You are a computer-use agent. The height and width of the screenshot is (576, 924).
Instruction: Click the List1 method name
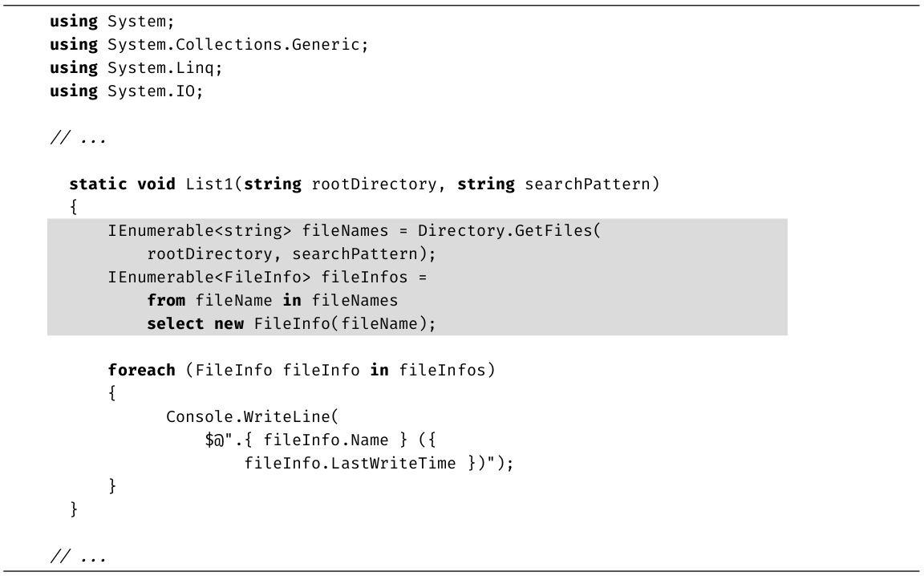[209, 185]
